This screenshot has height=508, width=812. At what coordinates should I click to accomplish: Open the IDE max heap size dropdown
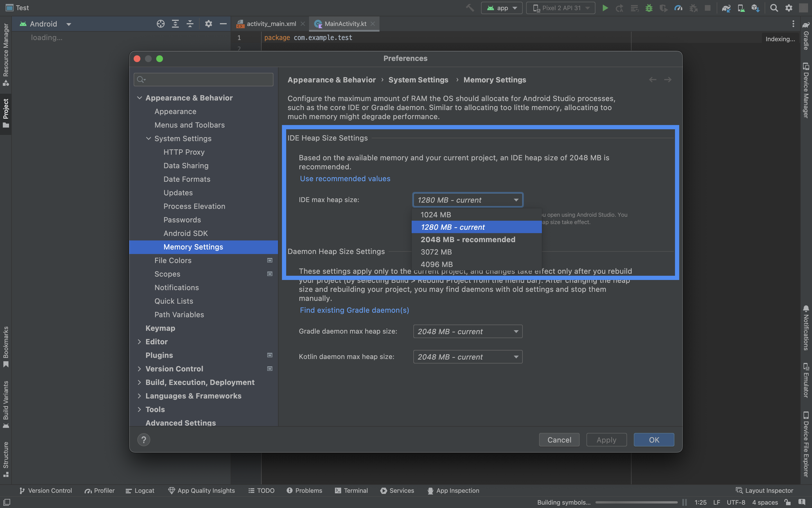468,200
